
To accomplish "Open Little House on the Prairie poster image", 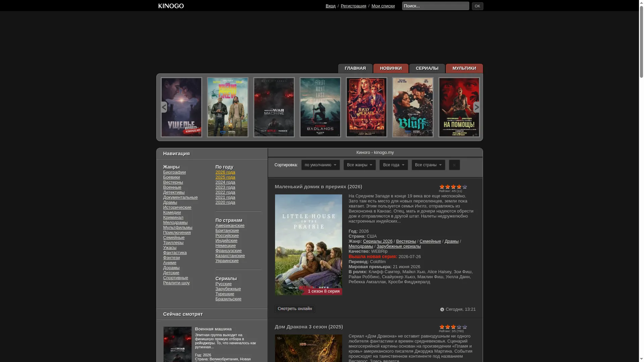I will (309, 245).
